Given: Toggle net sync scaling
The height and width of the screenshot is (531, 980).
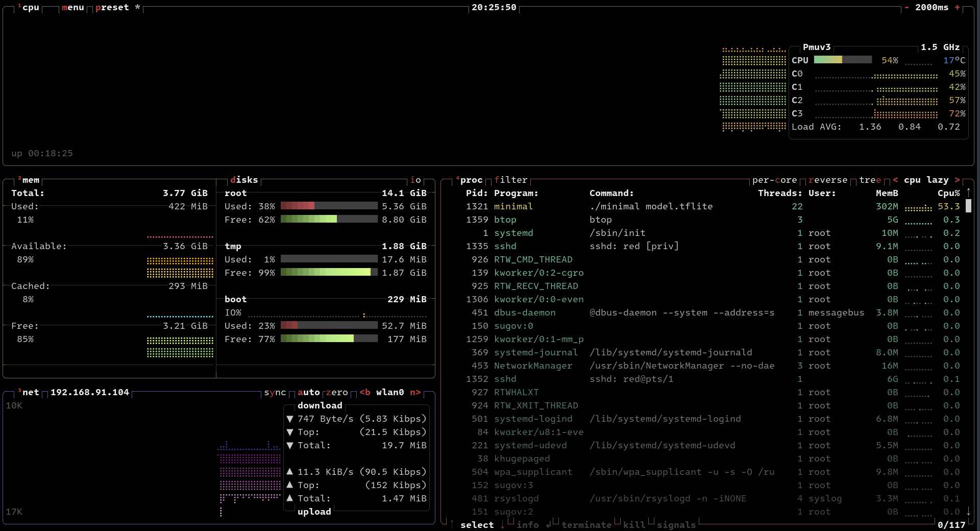Looking at the screenshot, I should tap(275, 393).
